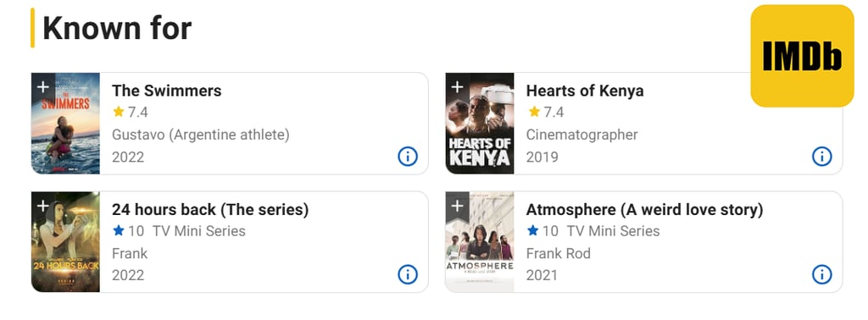The image size is (868, 320).
Task: Select Atmosphere poster thumbnail
Action: coord(480,242)
